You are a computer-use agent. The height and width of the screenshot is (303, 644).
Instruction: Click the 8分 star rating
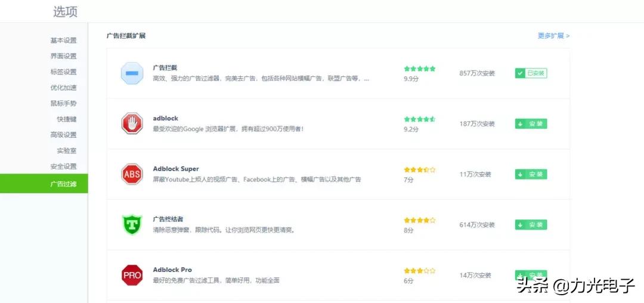(x=419, y=220)
